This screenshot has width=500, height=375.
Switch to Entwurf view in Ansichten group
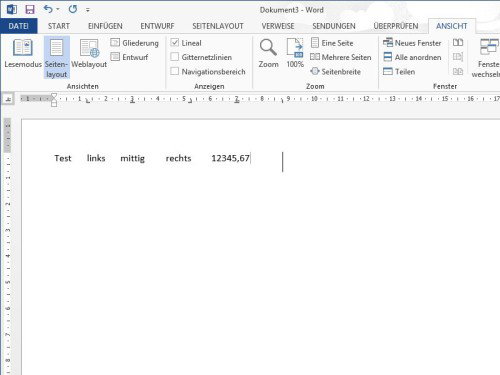(x=129, y=57)
